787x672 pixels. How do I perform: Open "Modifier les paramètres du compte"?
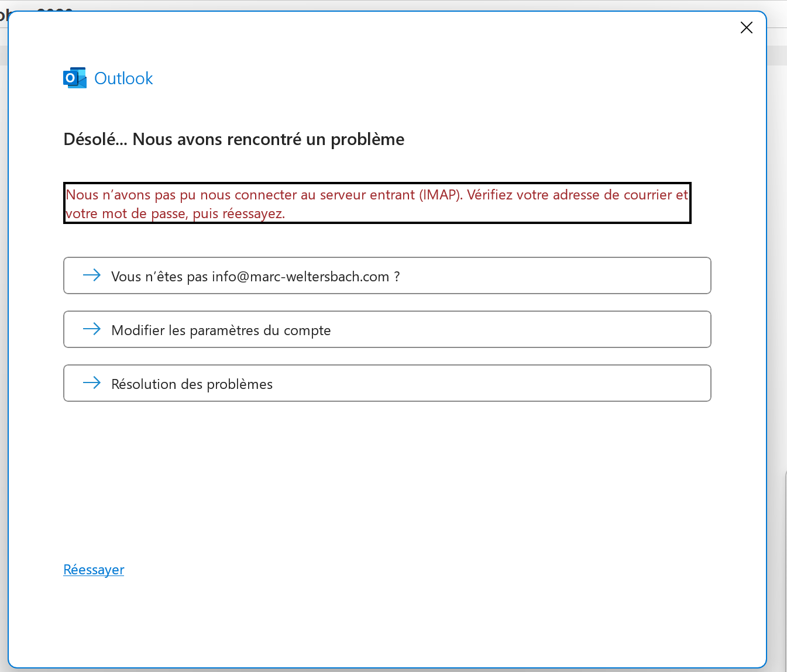coord(386,329)
